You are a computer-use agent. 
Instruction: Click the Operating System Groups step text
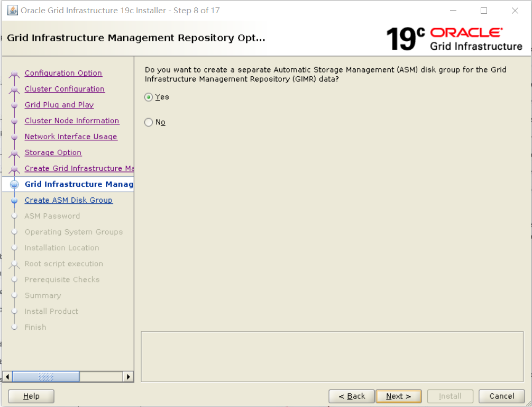74,232
